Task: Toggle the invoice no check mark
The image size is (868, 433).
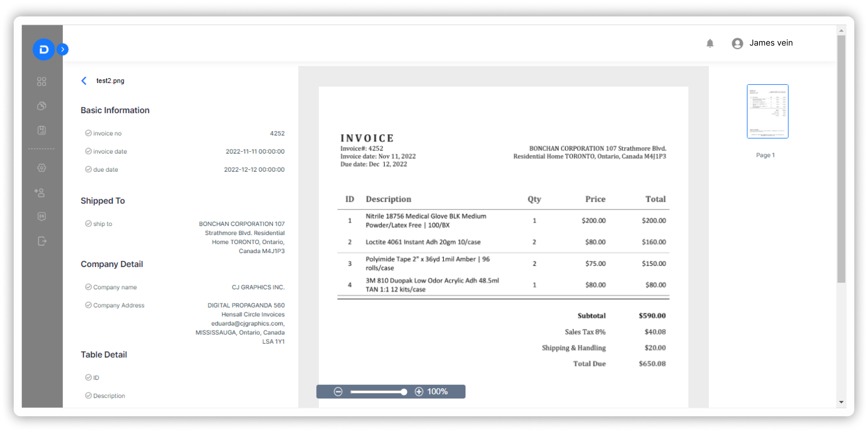Action: pos(88,133)
